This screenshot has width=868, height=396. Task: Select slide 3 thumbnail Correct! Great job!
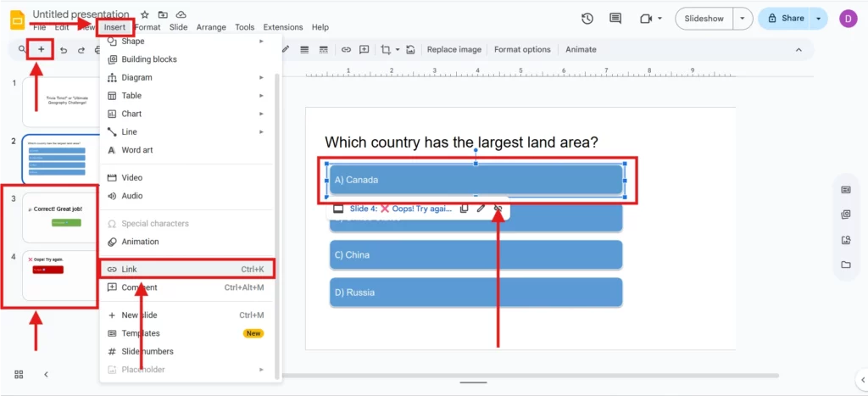pos(59,216)
